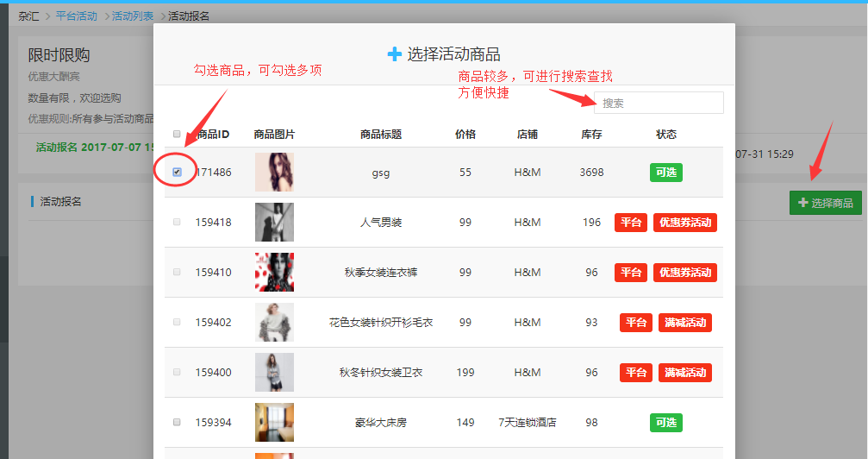Click 满减活动 tag on product 159402

tap(685, 323)
